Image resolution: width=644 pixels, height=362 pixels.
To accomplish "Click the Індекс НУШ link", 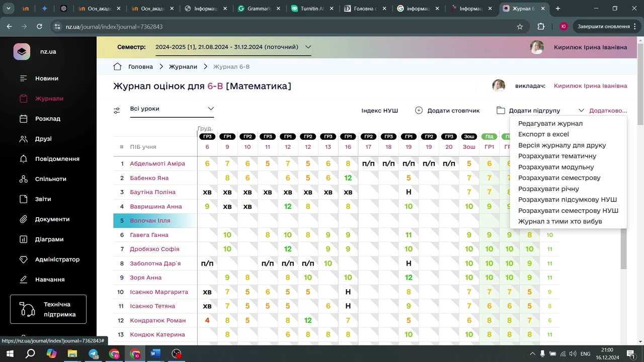I will click(379, 111).
